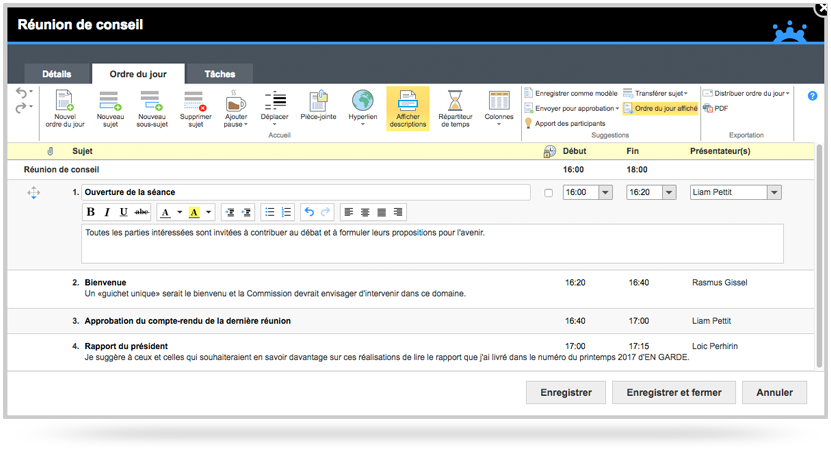Open the help question mark icon

click(x=812, y=96)
